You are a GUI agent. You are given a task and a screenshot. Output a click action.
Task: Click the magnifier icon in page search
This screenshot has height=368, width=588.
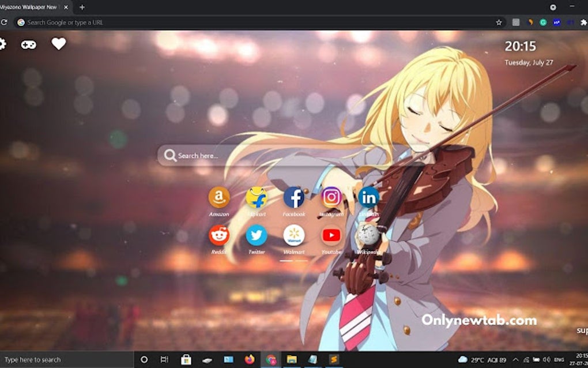(x=170, y=155)
